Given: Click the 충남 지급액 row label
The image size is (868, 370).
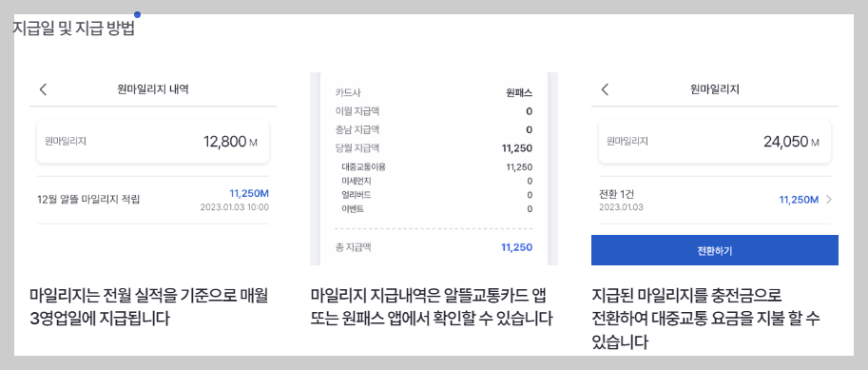Looking at the screenshot, I should 357,129.
